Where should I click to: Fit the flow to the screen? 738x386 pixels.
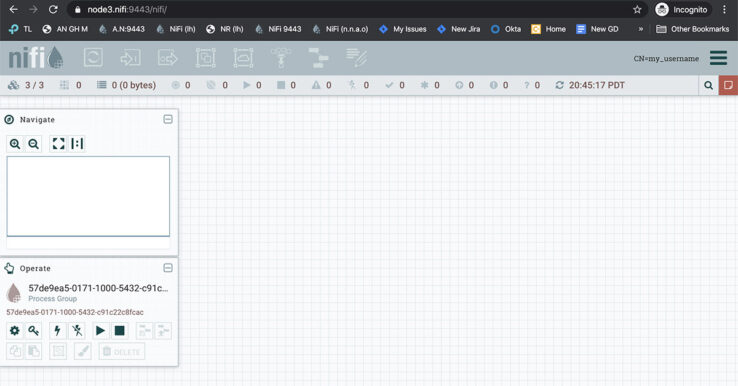(x=58, y=144)
